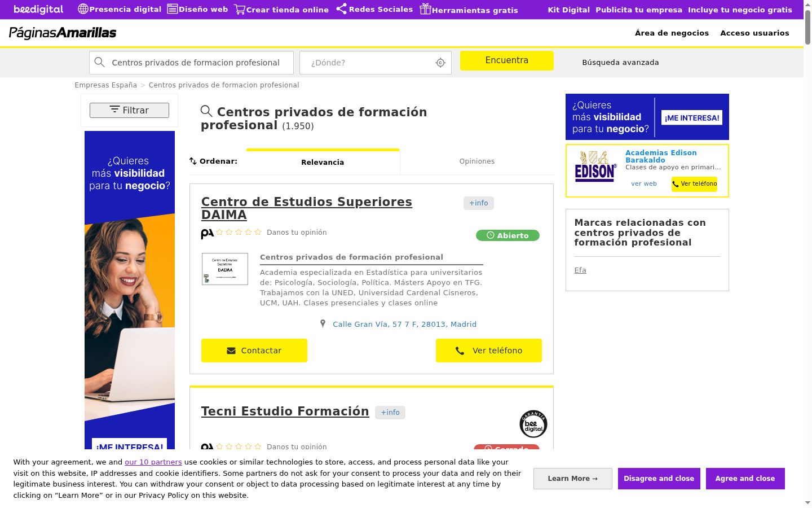This screenshot has width=812, height=508.
Task: Rate Centro de Estudios Superiores DAIMA stars
Action: click(x=239, y=232)
